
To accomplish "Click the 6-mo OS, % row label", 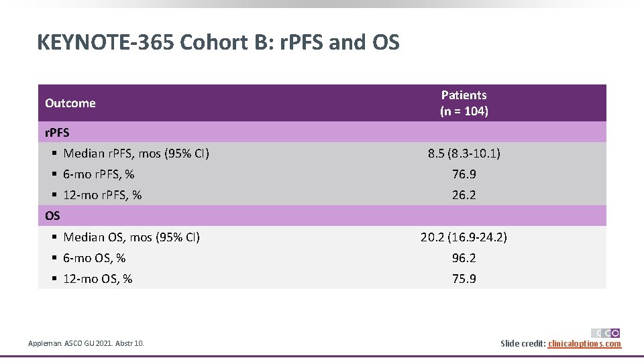I will pyautogui.click(x=94, y=258).
